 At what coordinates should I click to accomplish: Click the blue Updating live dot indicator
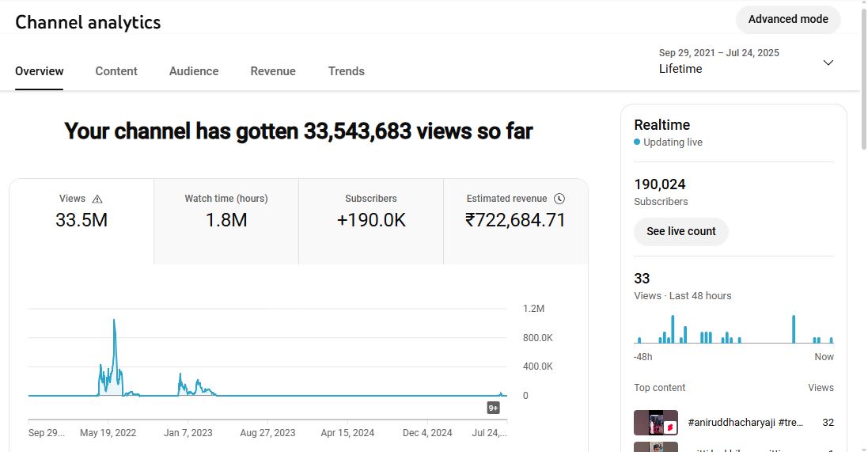pos(637,142)
